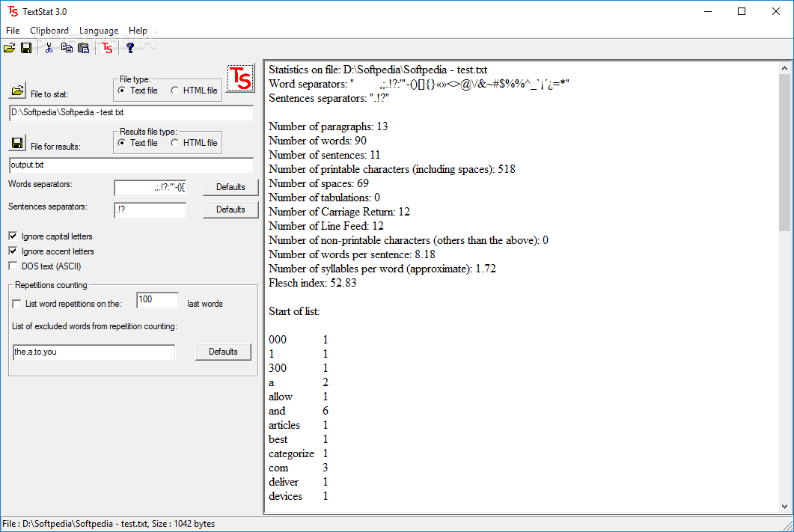Click the TextStat title bar logo

pyautogui.click(x=13, y=11)
